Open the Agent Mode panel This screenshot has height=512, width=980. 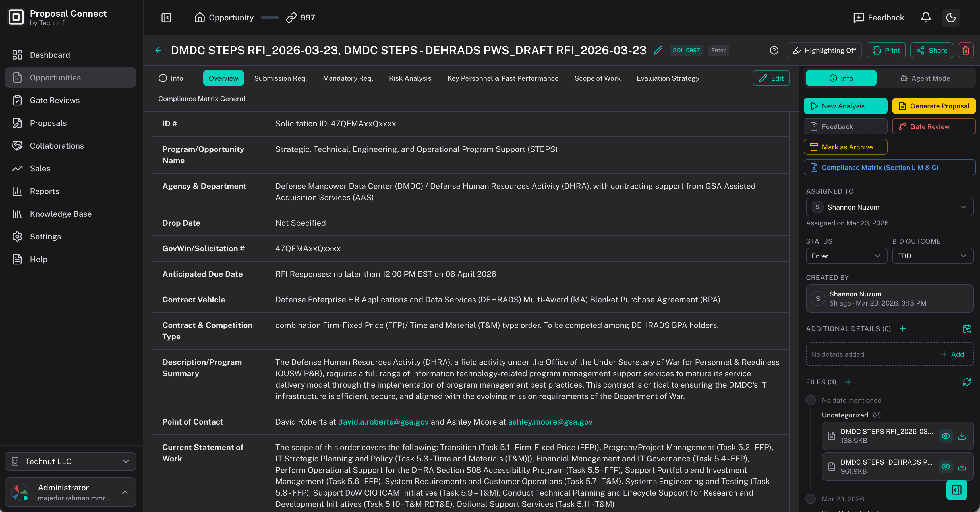(925, 78)
